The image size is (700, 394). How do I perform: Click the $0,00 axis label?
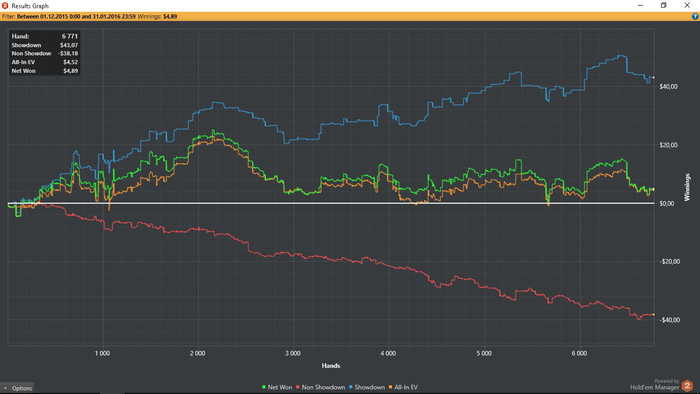point(667,203)
